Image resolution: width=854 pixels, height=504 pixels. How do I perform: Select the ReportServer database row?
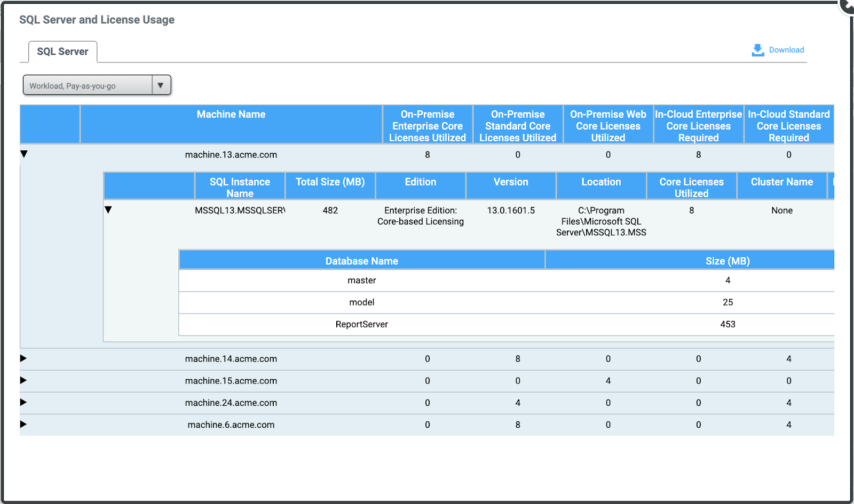(x=361, y=324)
